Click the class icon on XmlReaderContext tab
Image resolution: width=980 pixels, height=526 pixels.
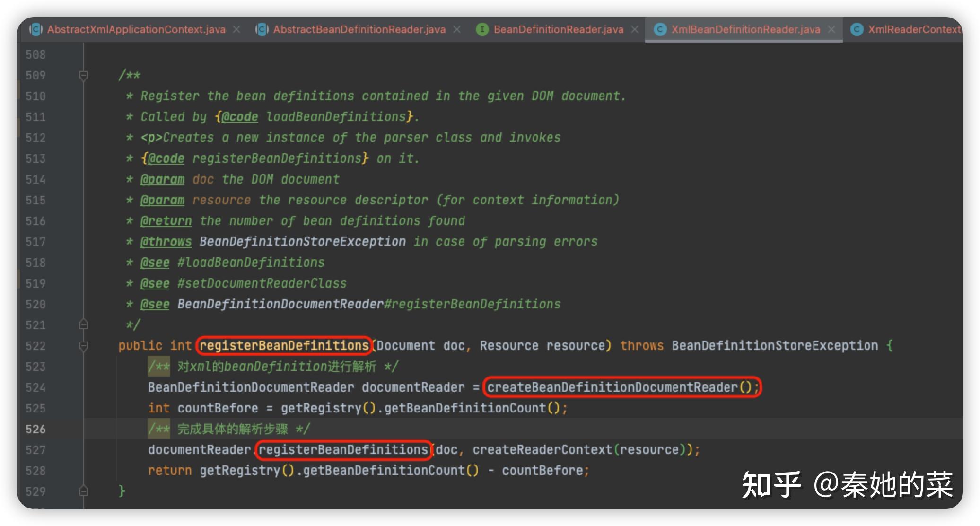pyautogui.click(x=857, y=29)
